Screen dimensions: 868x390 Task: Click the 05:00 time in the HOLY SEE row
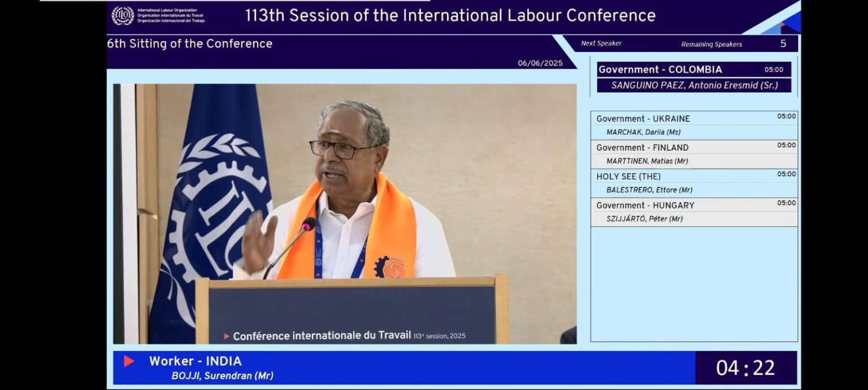[x=786, y=174]
